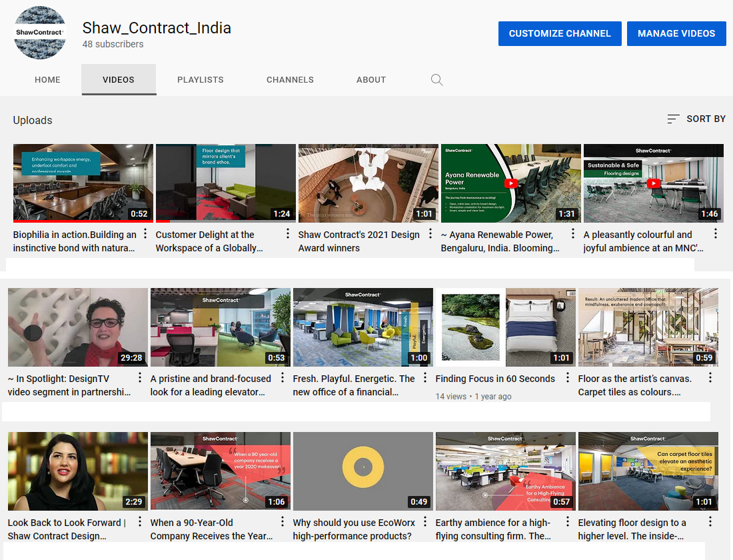Open title Ayana Renewable Power, Bengaluru
733x560 pixels.
click(500, 241)
